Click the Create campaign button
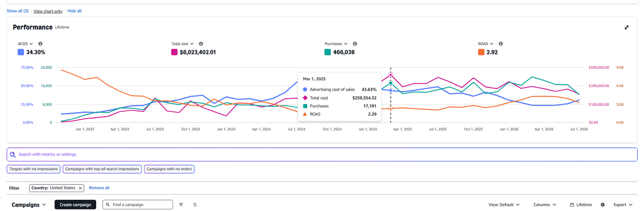Viewport: 644px width, 211px height. click(x=75, y=205)
